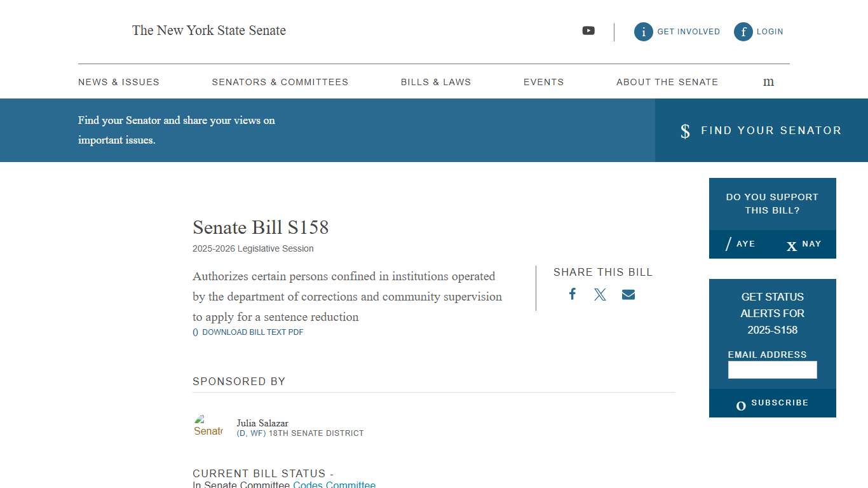868x488 pixels.
Task: Click the Get Involved info icon
Action: coord(643,31)
